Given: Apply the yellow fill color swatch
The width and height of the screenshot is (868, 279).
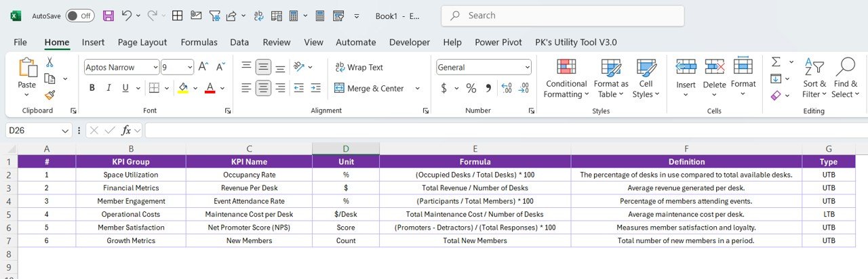Looking at the screenshot, I should click(x=182, y=88).
